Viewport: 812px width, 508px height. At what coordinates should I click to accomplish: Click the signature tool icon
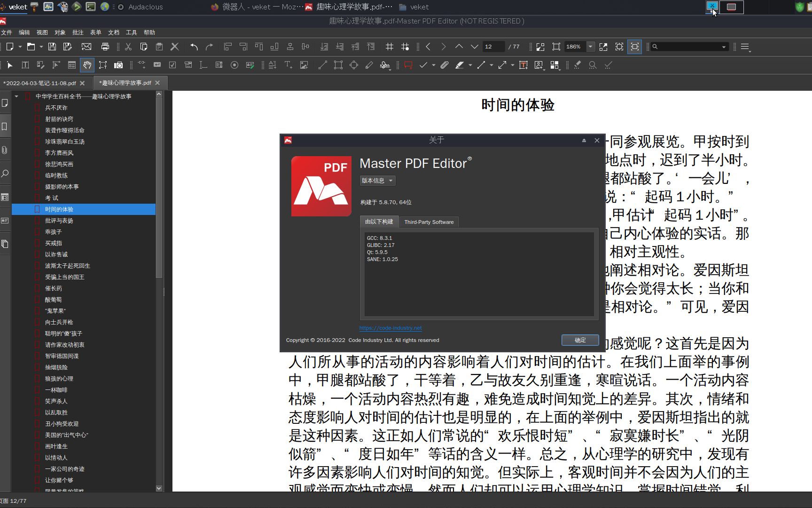coord(385,65)
